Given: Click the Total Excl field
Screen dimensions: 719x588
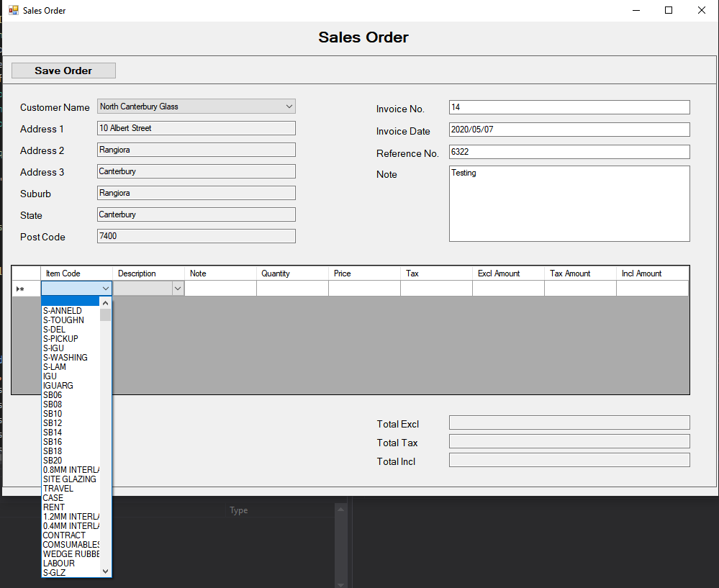Looking at the screenshot, I should (569, 423).
